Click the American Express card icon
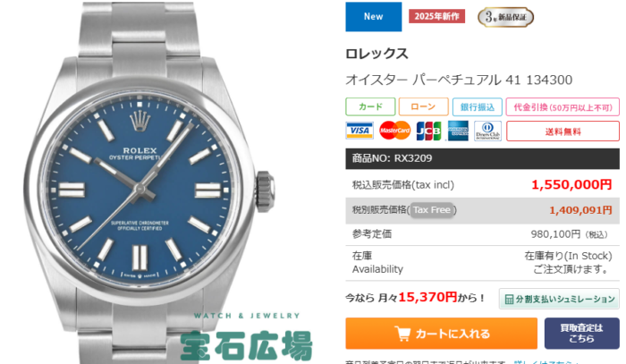Screen dimensions: 626x364 (x=458, y=131)
